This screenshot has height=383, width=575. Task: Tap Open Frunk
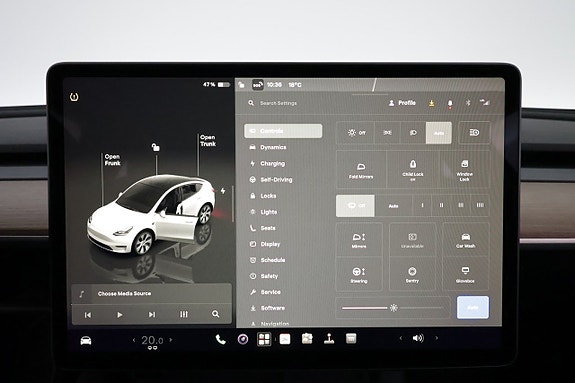click(x=112, y=160)
